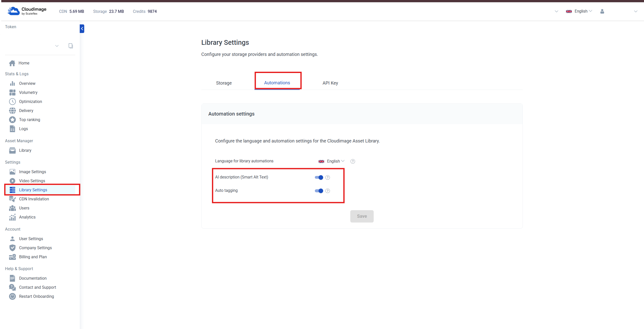Collapse the sidebar with blue arrow
Screen dimensions: 644x329
(82, 29)
